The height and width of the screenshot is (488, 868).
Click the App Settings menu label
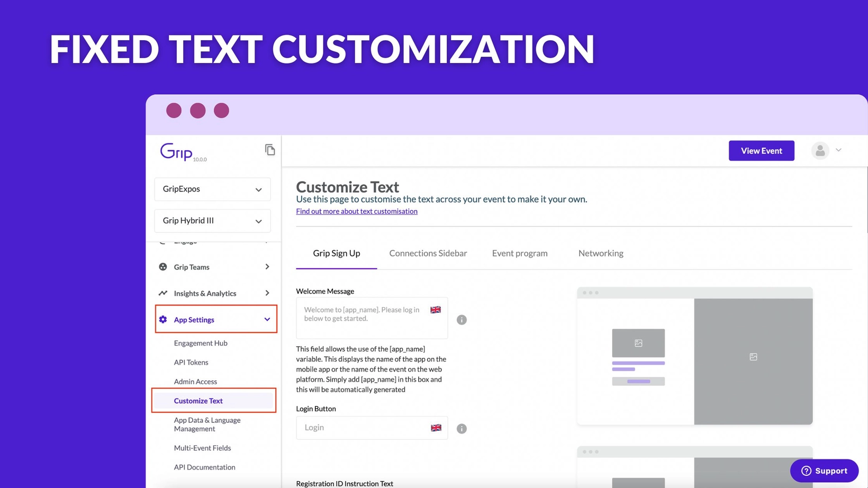(x=194, y=320)
